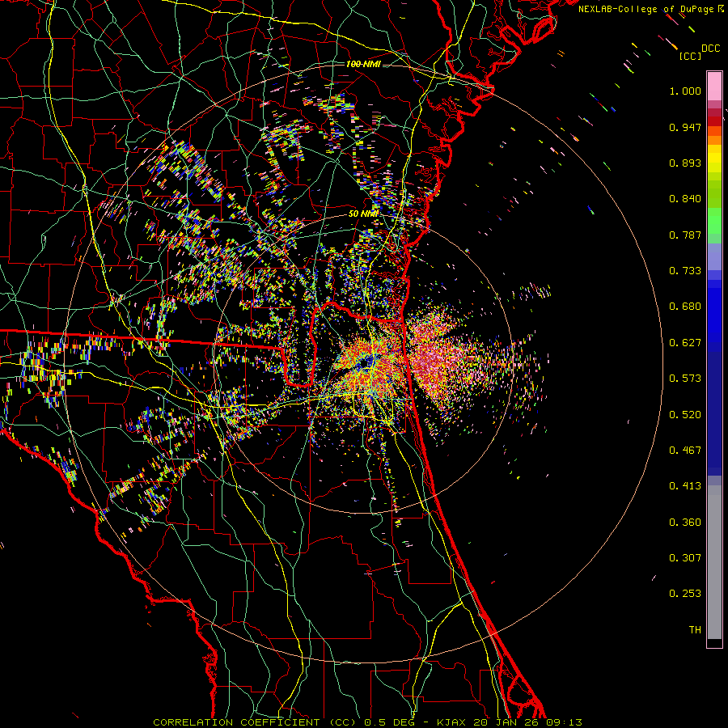Click the 0.947 color scale value

click(685, 127)
